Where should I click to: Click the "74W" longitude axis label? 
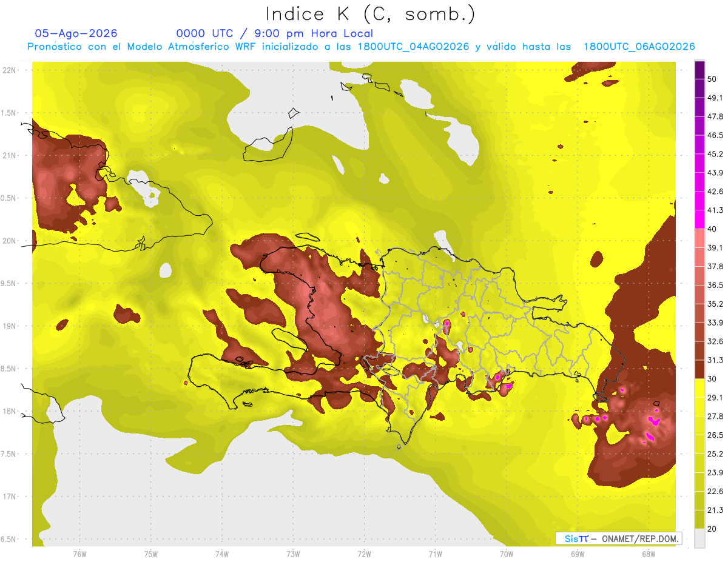click(x=222, y=554)
